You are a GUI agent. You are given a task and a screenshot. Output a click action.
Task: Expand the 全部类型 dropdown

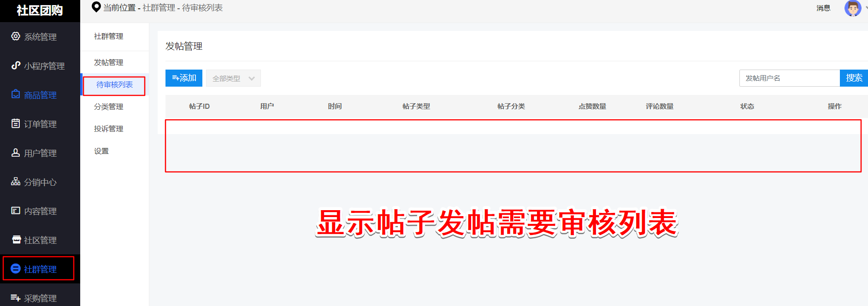tap(233, 78)
